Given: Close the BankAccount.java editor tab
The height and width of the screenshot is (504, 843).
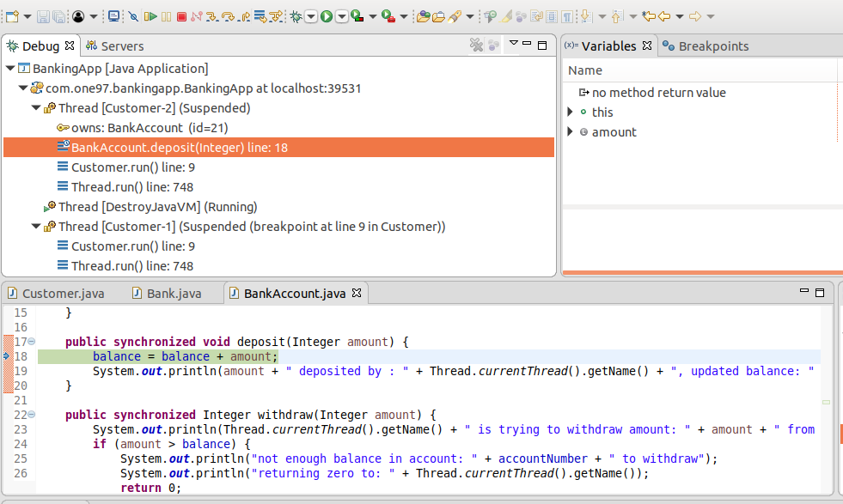Looking at the screenshot, I should [x=357, y=294].
